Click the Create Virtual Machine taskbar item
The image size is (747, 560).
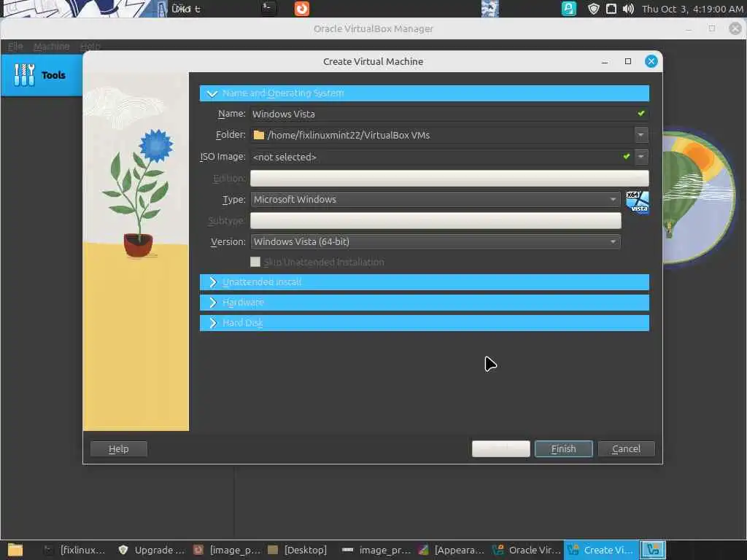(x=601, y=550)
